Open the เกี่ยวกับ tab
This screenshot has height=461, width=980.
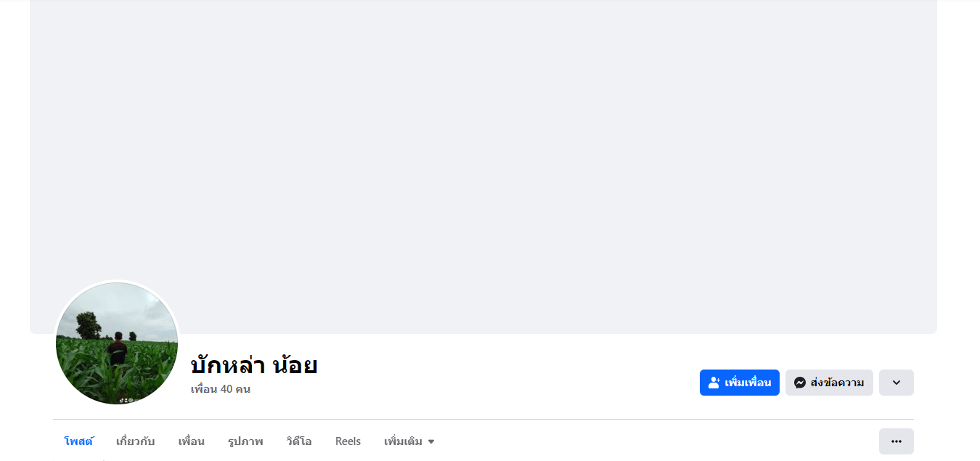point(135,441)
